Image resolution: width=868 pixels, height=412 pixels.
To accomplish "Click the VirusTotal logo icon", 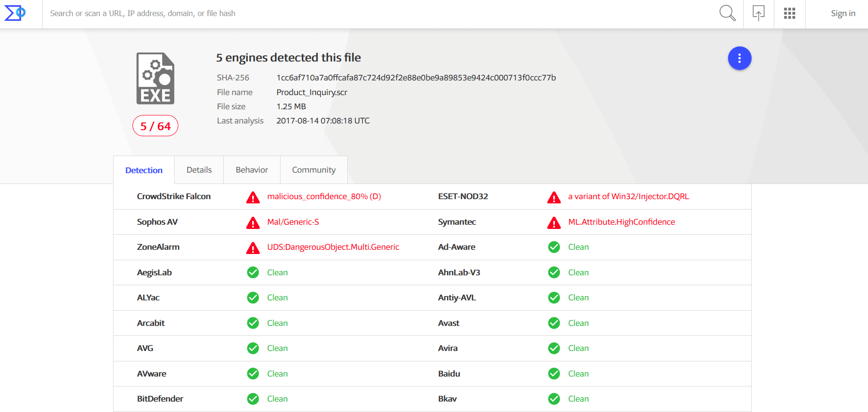I will 15,13.
